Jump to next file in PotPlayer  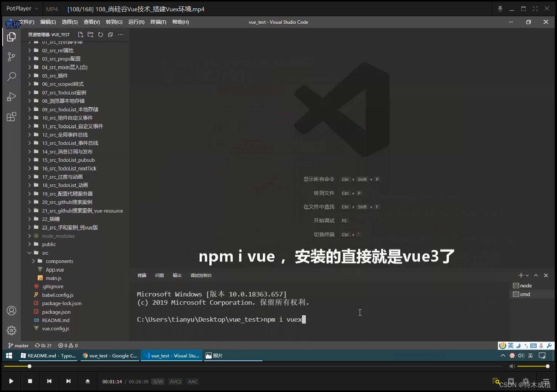(x=68, y=381)
